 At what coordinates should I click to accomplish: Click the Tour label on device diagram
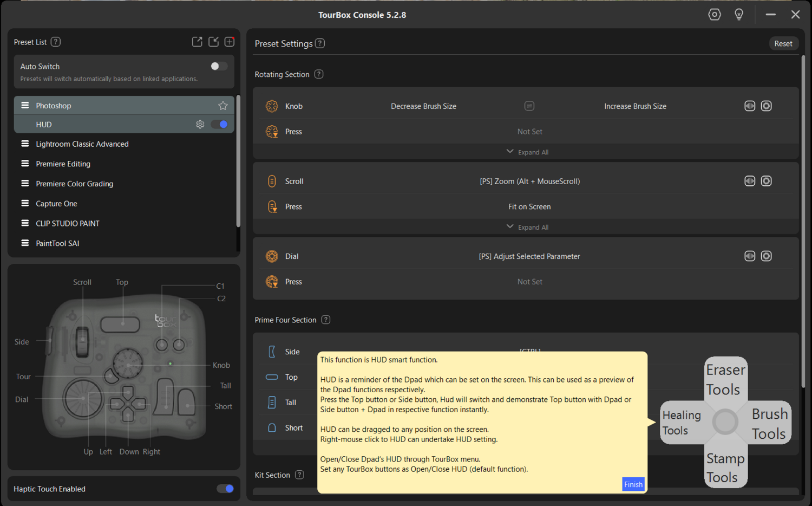click(23, 377)
